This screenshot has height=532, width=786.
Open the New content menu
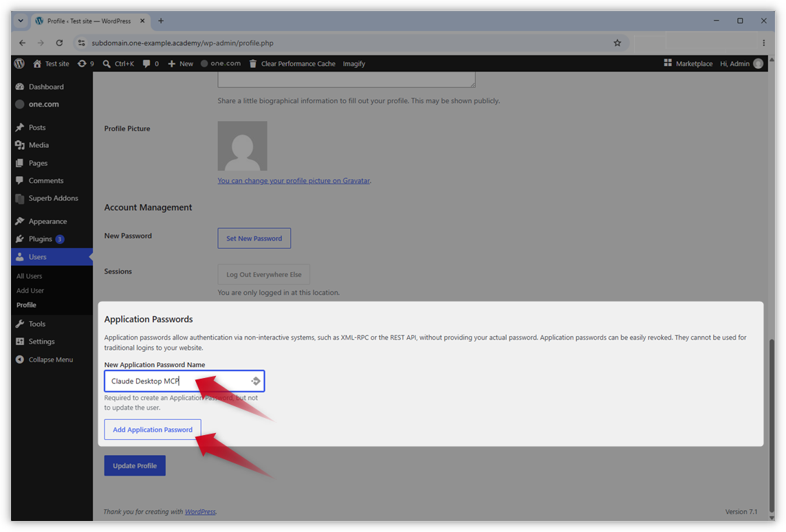(x=180, y=64)
